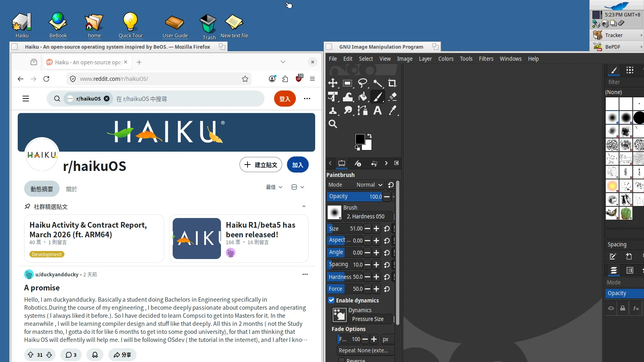This screenshot has width=644, height=362.
Task: Click the blue Join button on r/haikuOS
Action: (x=297, y=165)
